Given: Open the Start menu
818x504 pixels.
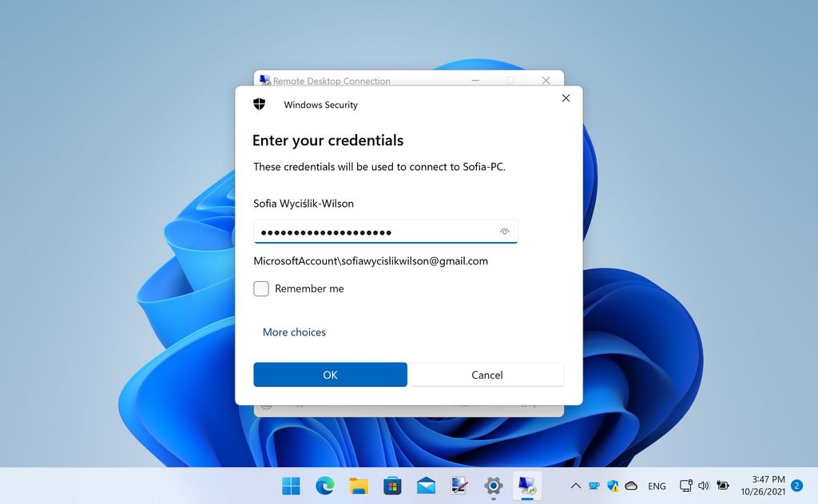Looking at the screenshot, I should coord(291,486).
